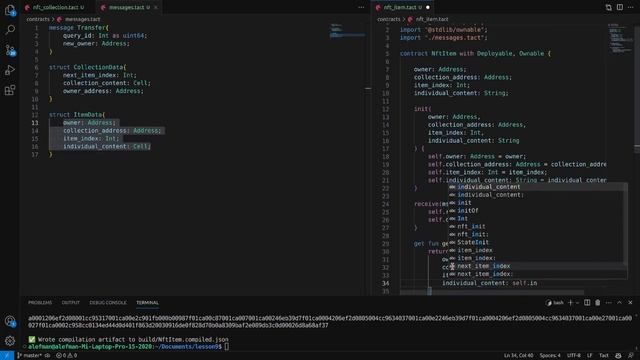The width and height of the screenshot is (640, 360).
Task: Open the PROBLEMS panel tab
Action: pos(40,302)
